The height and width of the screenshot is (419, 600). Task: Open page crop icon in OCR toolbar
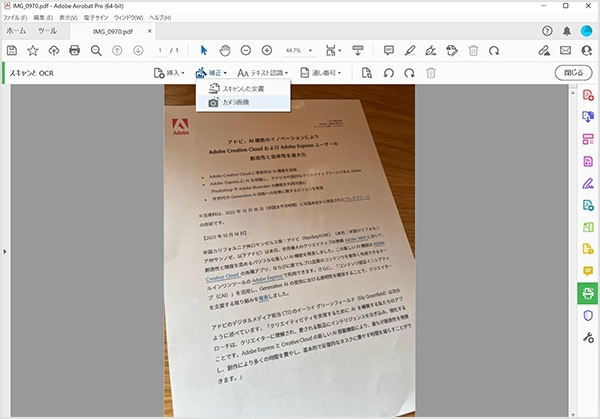(367, 73)
